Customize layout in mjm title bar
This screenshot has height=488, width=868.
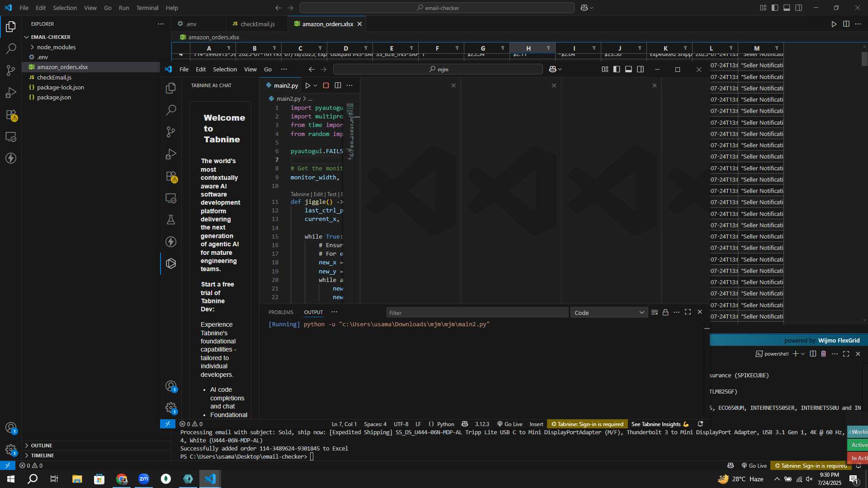pos(605,69)
